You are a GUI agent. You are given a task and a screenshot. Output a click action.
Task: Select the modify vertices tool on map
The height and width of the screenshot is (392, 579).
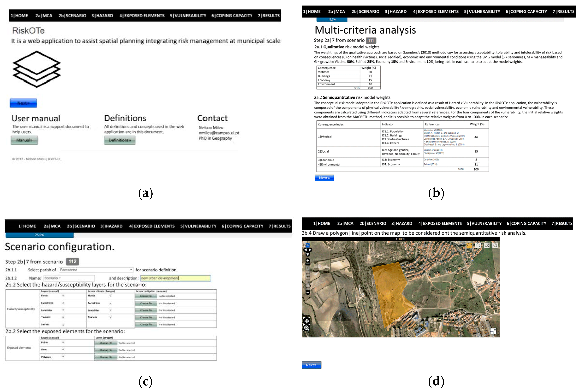(478, 245)
